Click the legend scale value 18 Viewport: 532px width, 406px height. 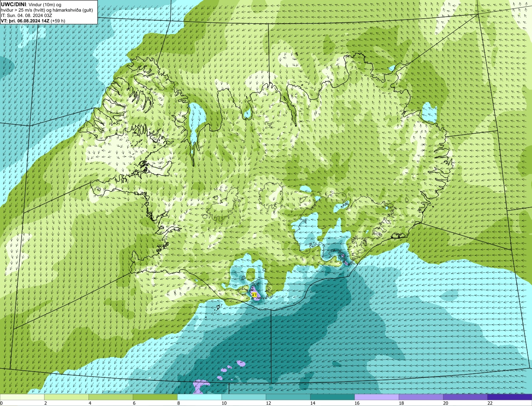pos(401,403)
